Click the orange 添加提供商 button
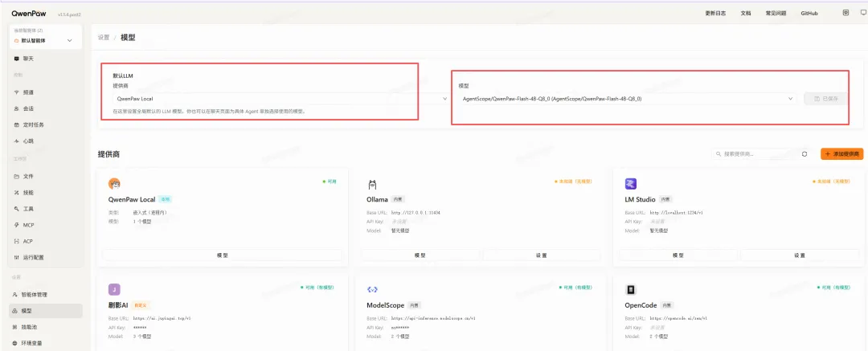The width and height of the screenshot is (868, 351). point(841,154)
